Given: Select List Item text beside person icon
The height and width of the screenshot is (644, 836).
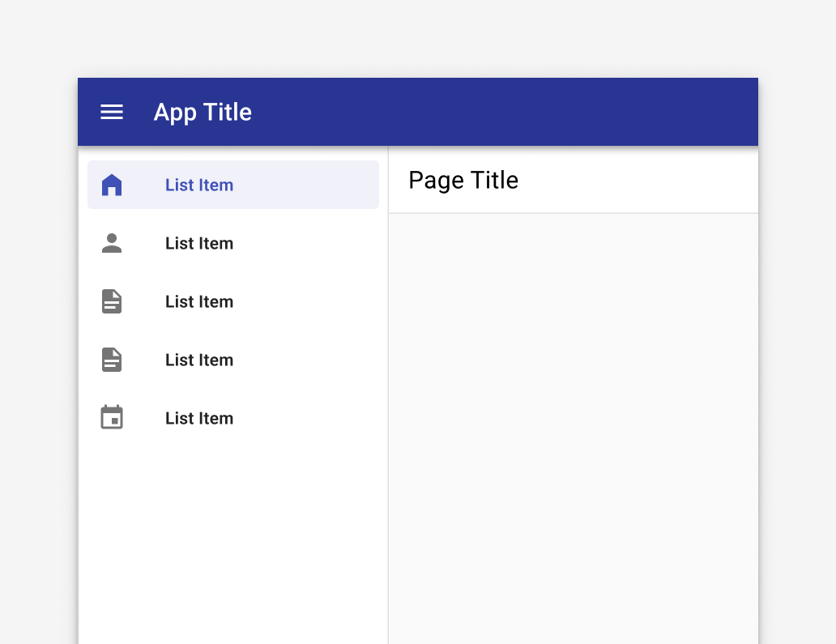Looking at the screenshot, I should pos(199,244).
